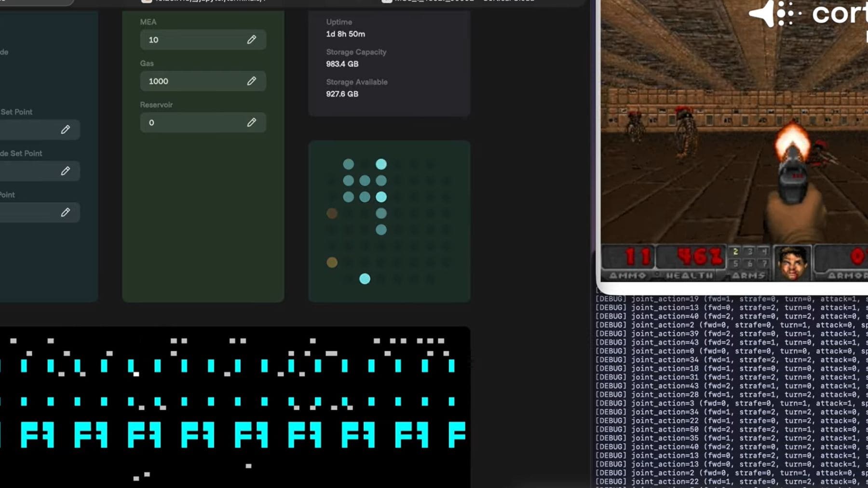Select the browser tab at the top left corner
This screenshot has width=868, height=488.
click(x=34, y=1)
